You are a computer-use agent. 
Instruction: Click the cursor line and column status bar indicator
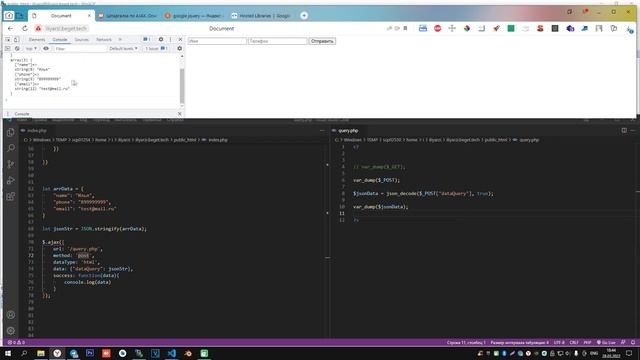[x=466, y=342]
